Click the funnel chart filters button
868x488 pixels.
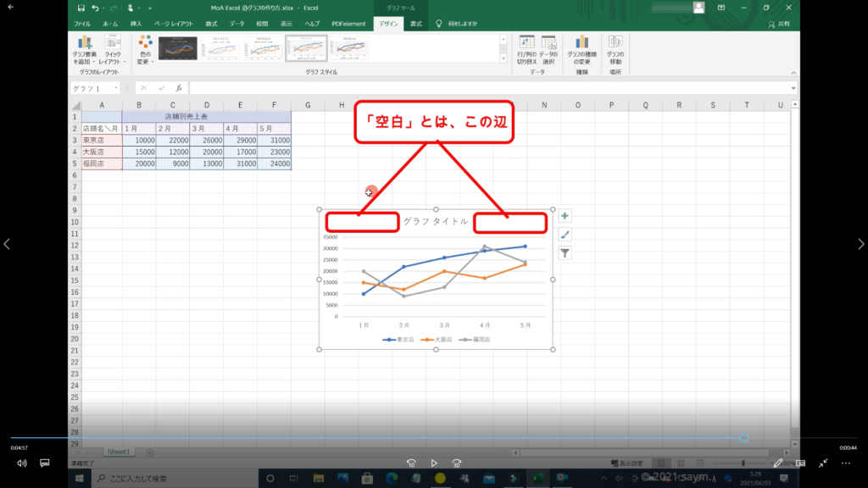pyautogui.click(x=565, y=252)
